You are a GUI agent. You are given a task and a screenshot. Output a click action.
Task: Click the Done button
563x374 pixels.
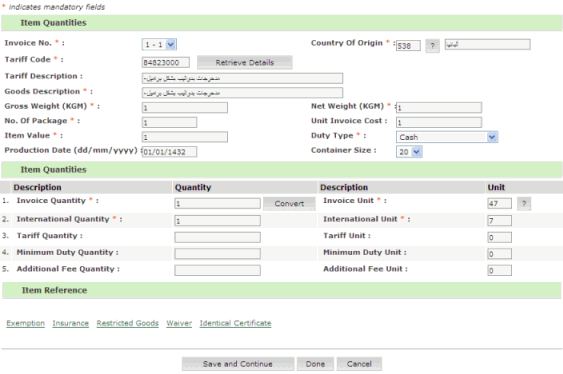click(x=315, y=364)
